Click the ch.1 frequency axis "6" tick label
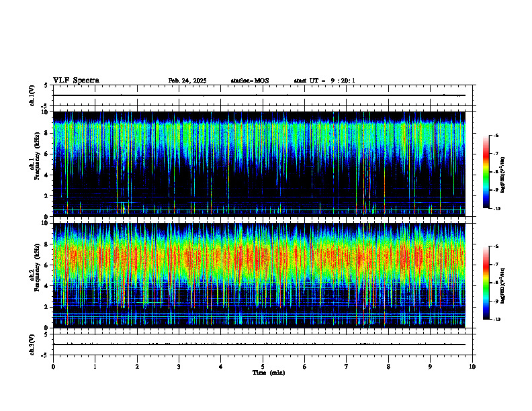 [46, 154]
